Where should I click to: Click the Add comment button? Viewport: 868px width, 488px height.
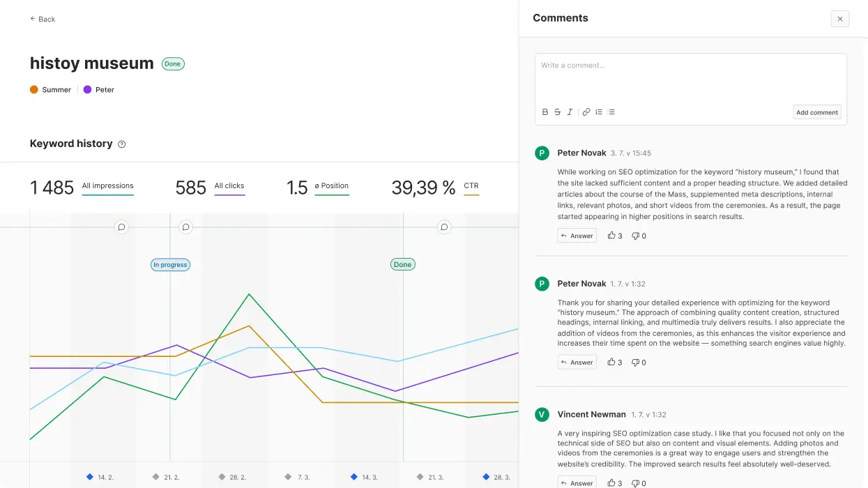(817, 112)
